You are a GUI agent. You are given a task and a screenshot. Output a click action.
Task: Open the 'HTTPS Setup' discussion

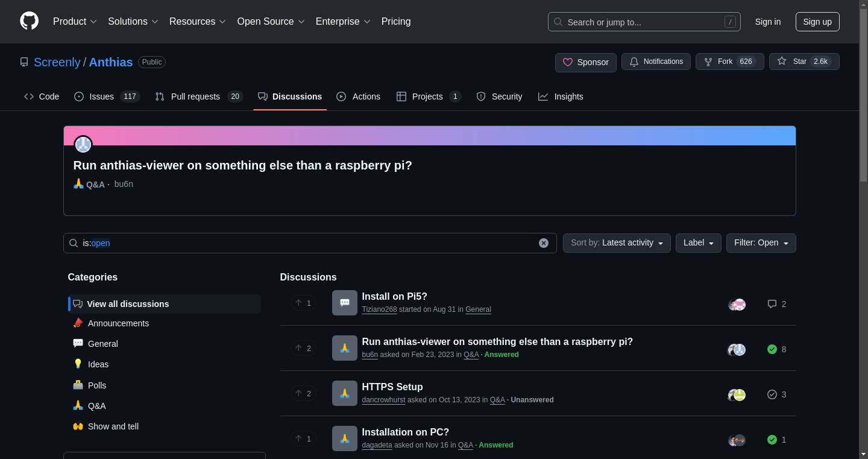[x=392, y=387]
